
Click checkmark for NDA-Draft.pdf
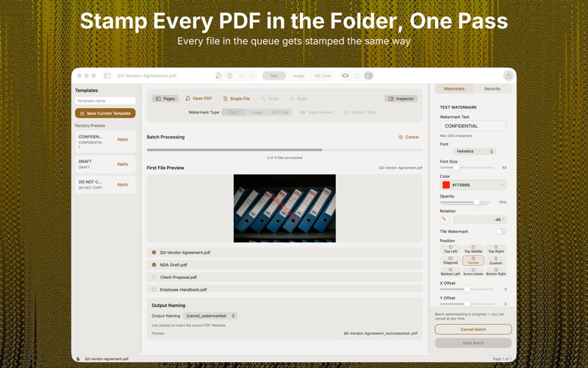coord(154,265)
